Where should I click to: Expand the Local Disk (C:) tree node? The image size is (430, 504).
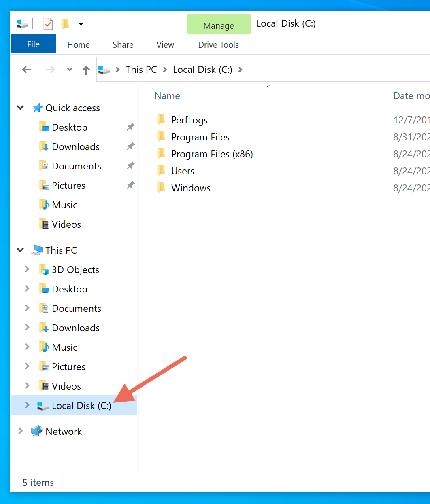click(x=27, y=405)
